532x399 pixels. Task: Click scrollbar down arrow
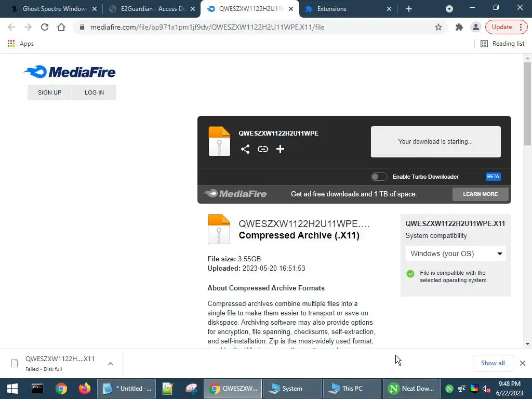click(x=527, y=344)
